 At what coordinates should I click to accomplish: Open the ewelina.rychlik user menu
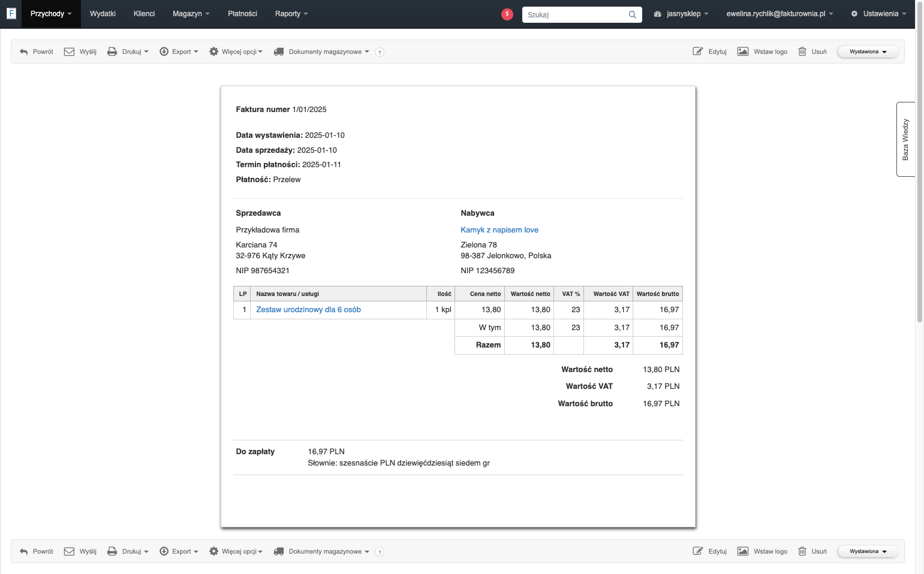pos(779,14)
